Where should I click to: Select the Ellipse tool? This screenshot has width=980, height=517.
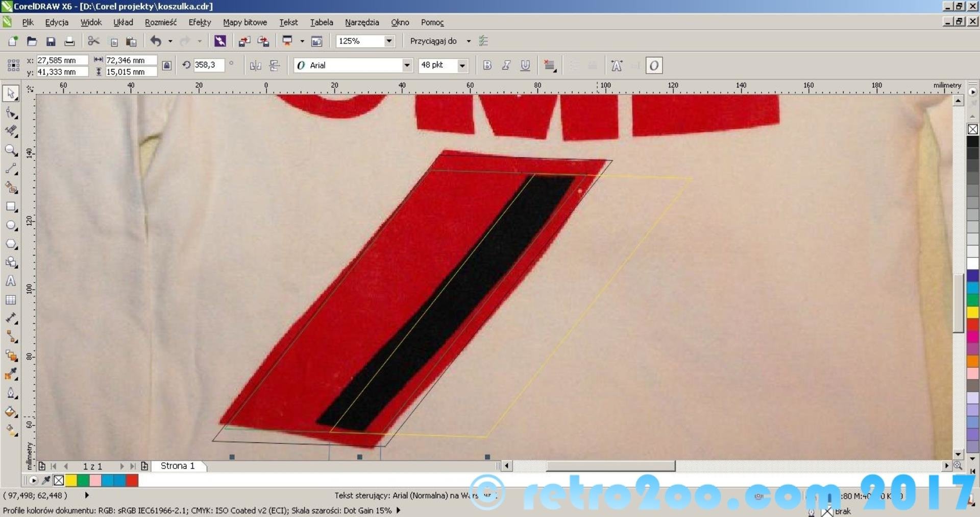click(x=11, y=225)
